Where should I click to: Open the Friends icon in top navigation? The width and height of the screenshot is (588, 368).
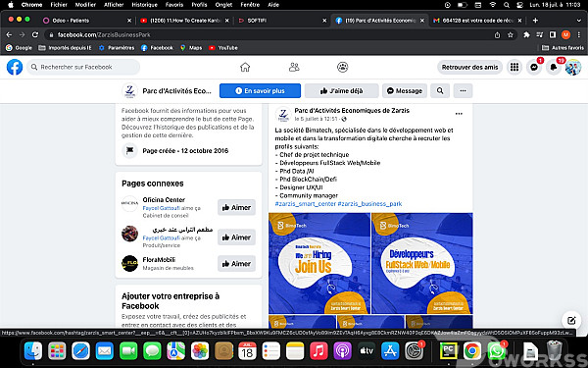tap(294, 67)
